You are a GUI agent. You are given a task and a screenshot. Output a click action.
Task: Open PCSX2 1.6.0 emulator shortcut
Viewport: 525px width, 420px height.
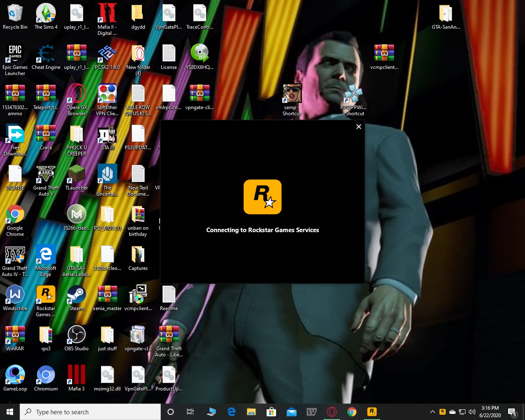click(107, 57)
